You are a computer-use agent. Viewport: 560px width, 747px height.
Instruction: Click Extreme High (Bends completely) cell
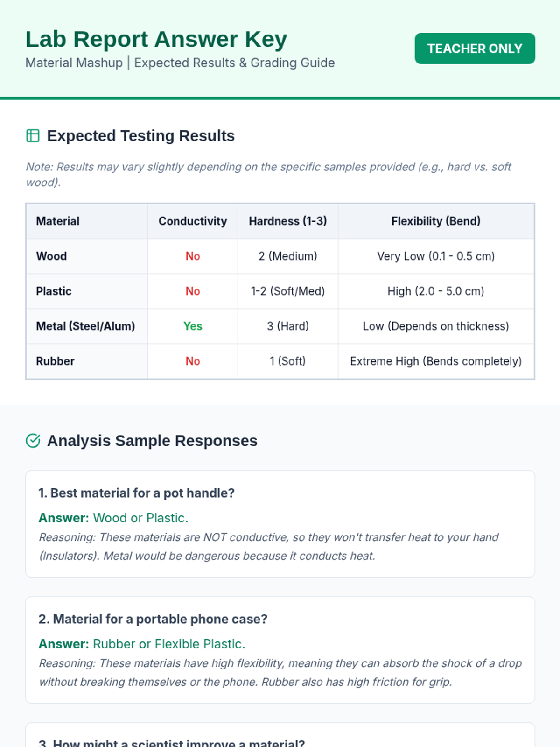click(435, 361)
